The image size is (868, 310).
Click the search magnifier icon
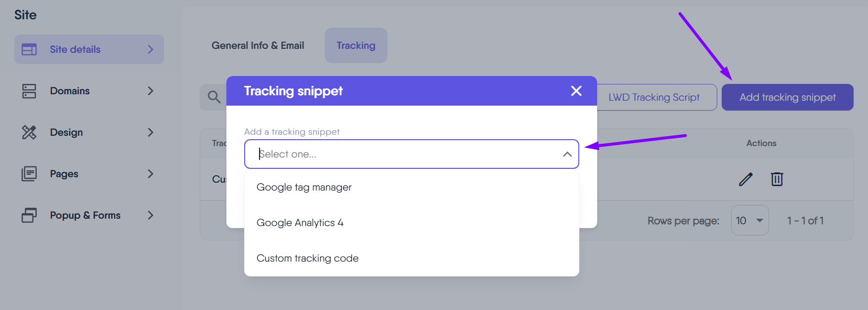click(x=214, y=97)
